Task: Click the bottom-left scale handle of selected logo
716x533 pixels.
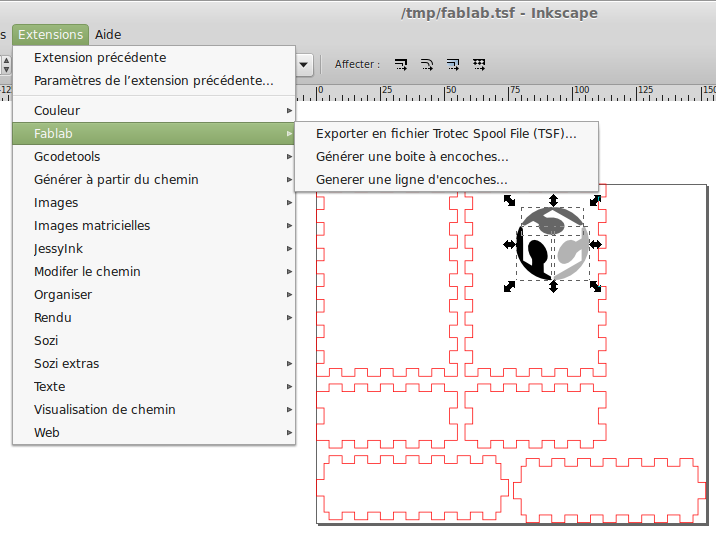Action: click(x=510, y=286)
